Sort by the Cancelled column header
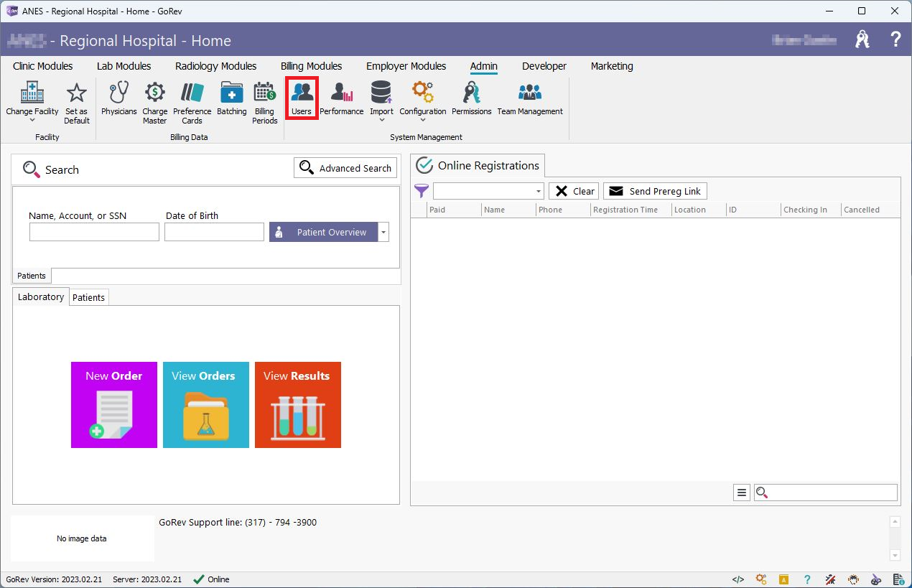The image size is (912, 588). (870, 210)
